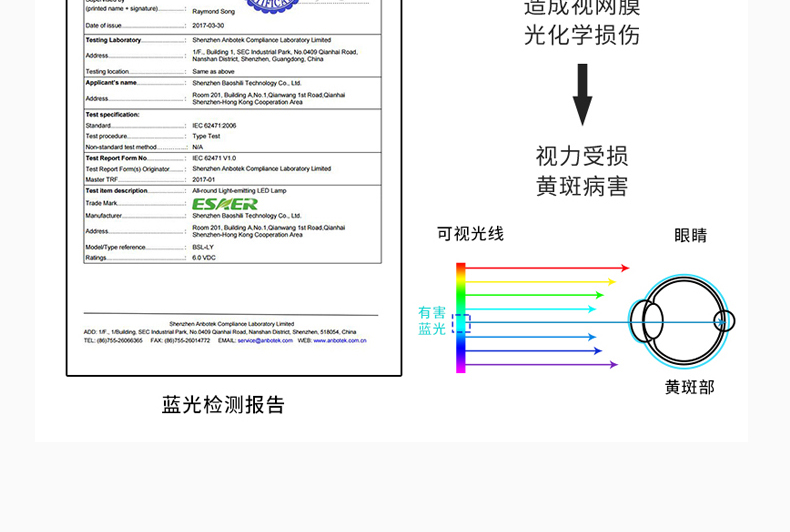Click the IEC 62471:2006 standard value

click(x=214, y=125)
